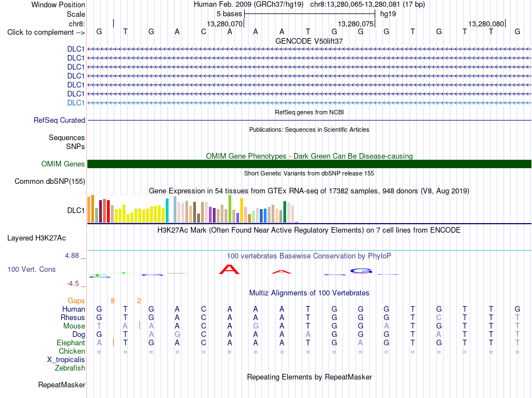532x398 pixels.
Task: Expand the RepeatMasker track label
Action: click(62, 385)
